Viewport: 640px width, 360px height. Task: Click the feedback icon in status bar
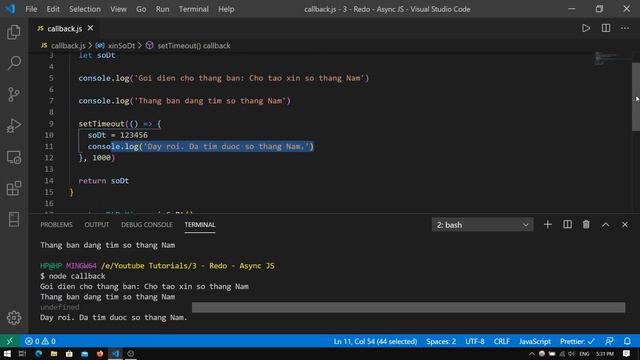pyautogui.click(x=609, y=341)
